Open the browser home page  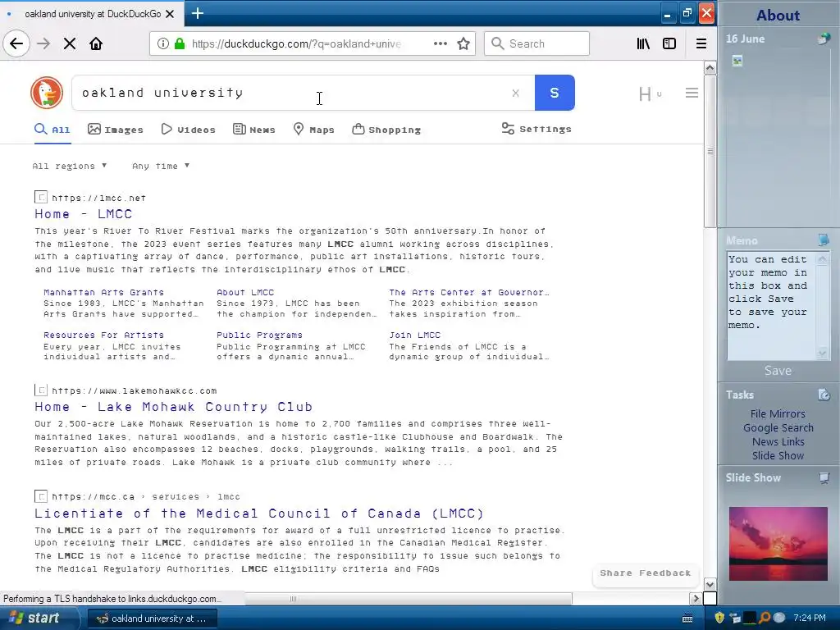[x=96, y=43]
